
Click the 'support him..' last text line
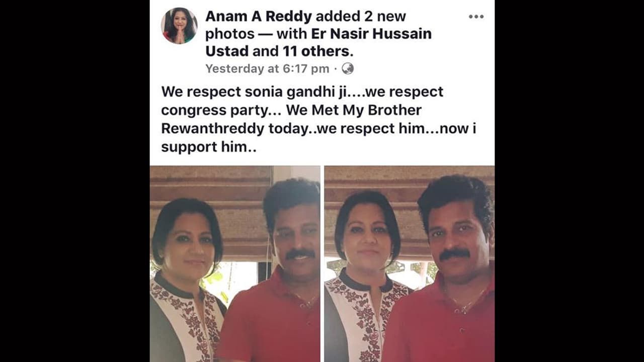(x=209, y=147)
